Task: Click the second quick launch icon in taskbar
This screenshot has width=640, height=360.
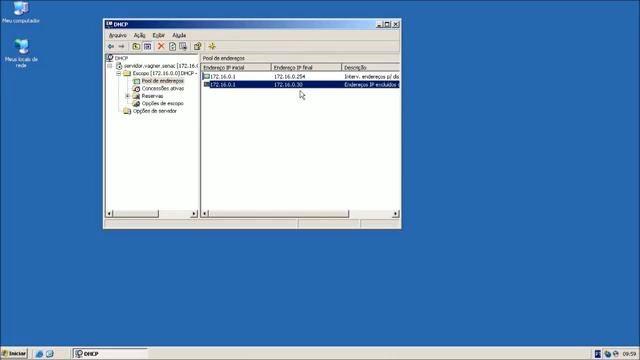Action: 49,354
